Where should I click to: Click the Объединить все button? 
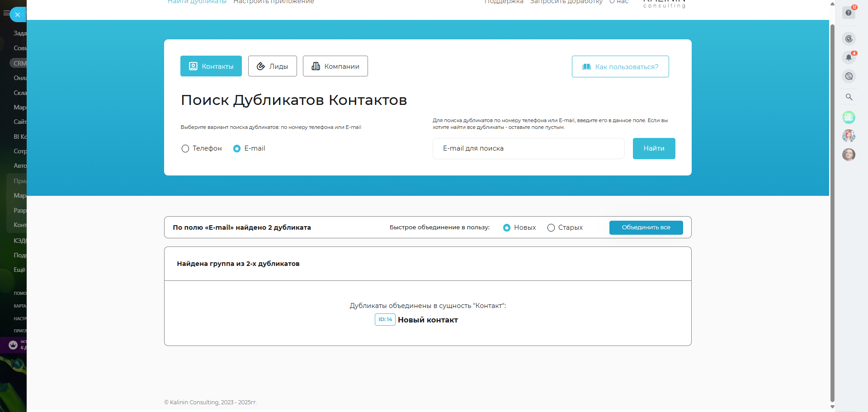point(646,227)
